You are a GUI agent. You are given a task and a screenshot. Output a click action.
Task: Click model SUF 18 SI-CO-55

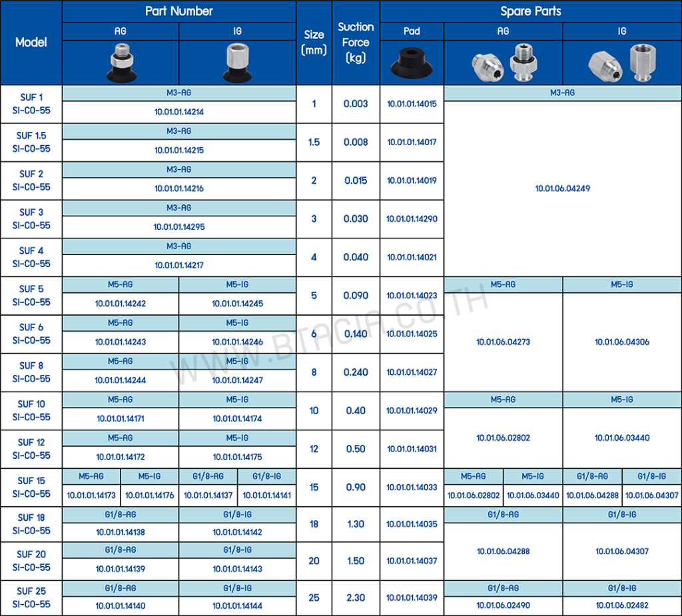(x=31, y=524)
